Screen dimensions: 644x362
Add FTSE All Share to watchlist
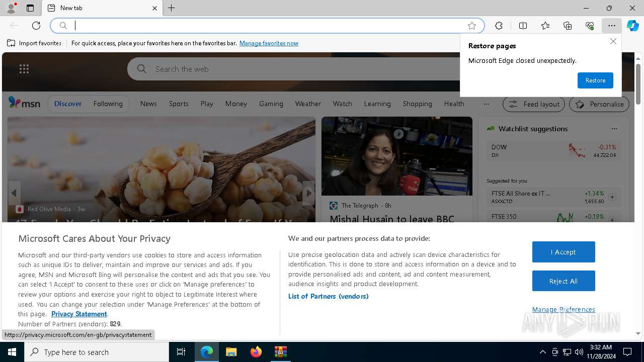[x=612, y=197]
